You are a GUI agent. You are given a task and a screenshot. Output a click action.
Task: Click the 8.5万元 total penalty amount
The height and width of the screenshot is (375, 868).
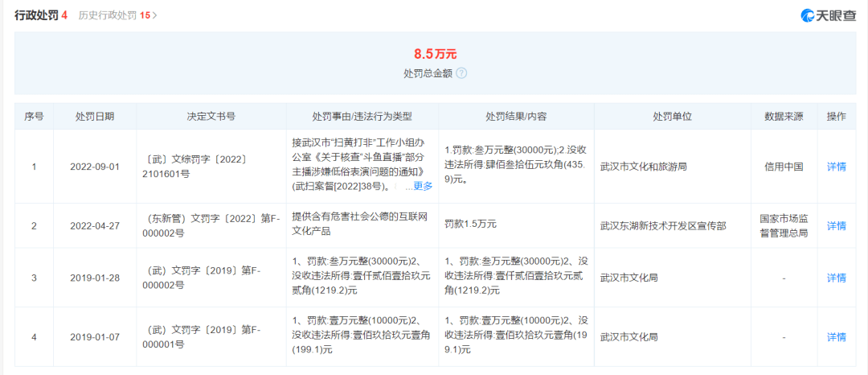tap(435, 55)
